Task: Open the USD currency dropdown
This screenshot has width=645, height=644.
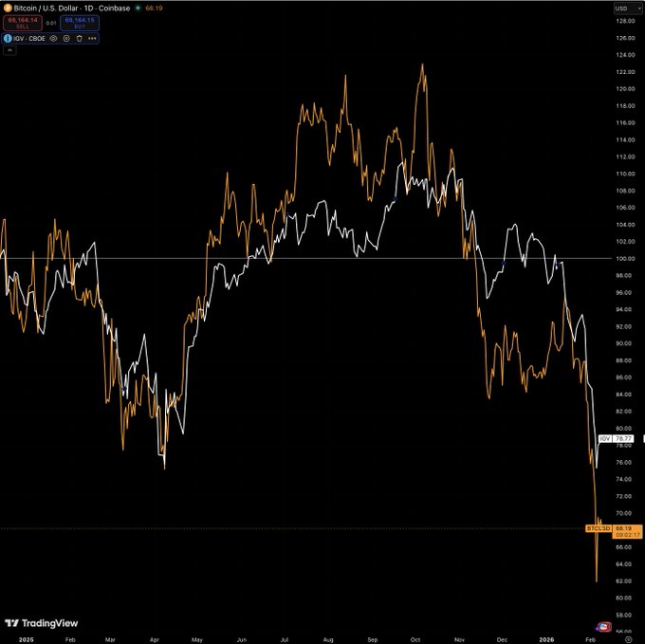Action: click(x=625, y=9)
